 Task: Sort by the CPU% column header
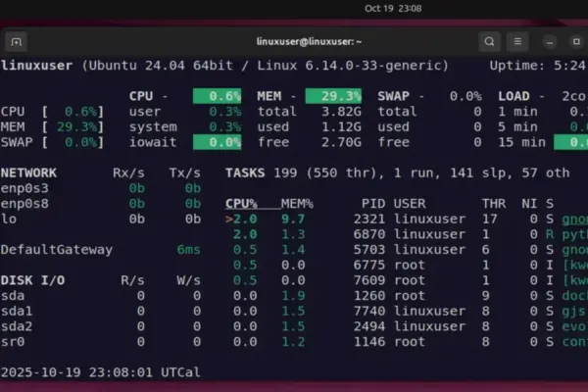tap(241, 204)
